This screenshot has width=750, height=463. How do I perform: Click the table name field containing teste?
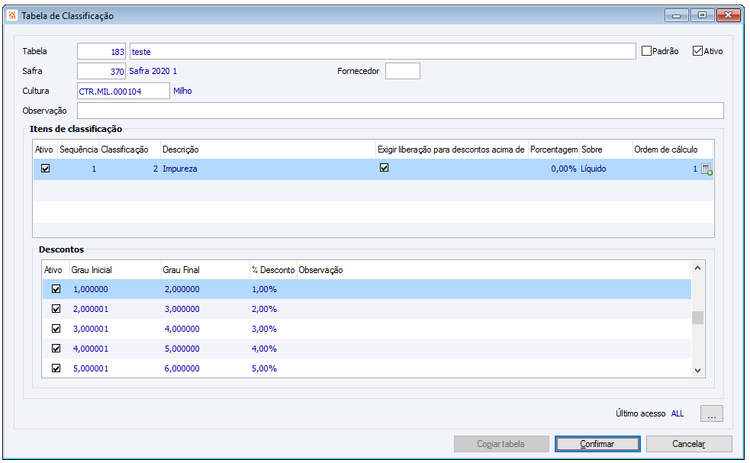383,52
